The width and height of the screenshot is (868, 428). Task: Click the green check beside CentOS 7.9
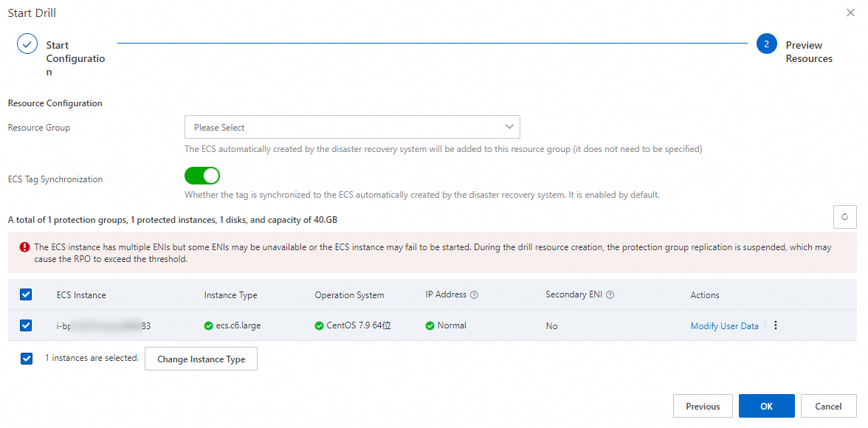(319, 325)
